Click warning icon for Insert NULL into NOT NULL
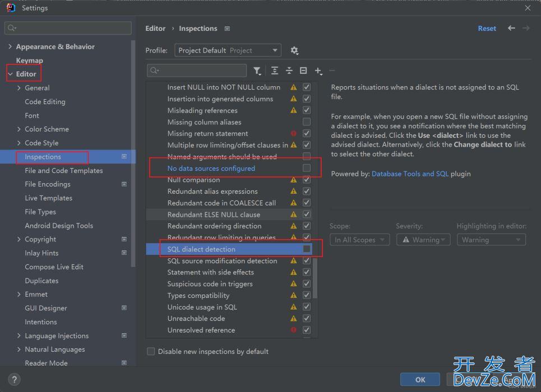Screen dimensions: 541x392 (x=294, y=87)
